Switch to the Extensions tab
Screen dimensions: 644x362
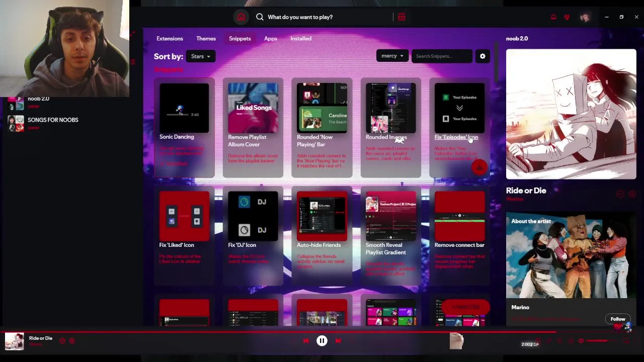click(170, 38)
